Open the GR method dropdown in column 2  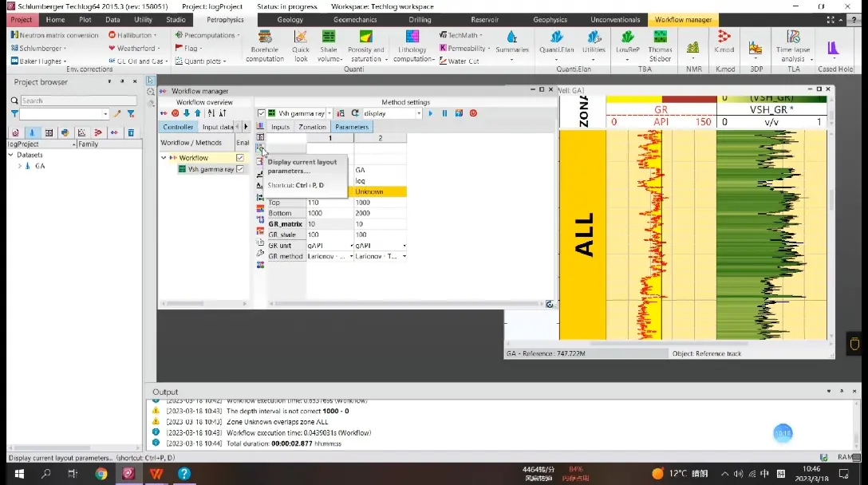[x=404, y=256]
